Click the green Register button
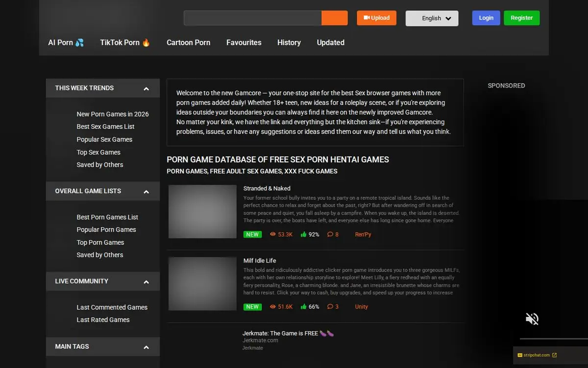 [x=522, y=18]
